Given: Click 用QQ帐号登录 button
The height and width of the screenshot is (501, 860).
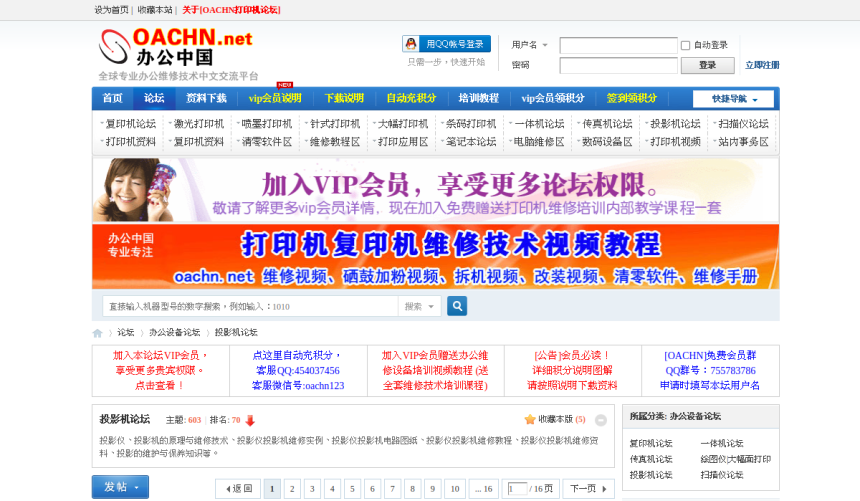Looking at the screenshot, I should point(446,44).
